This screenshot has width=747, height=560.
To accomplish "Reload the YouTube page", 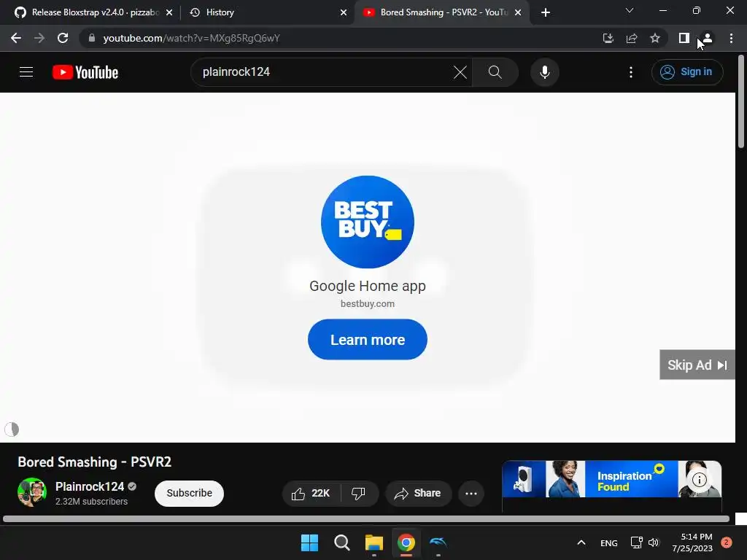I will point(63,38).
